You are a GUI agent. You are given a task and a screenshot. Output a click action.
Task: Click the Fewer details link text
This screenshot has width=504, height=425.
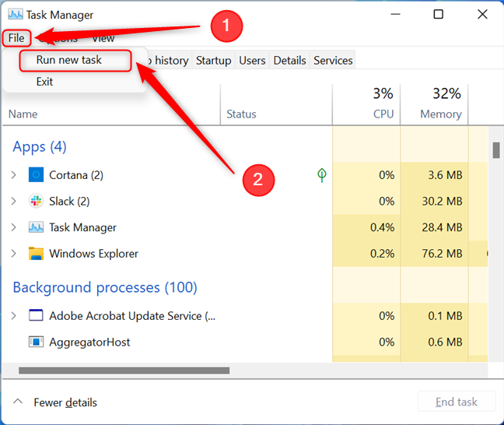coord(65,402)
